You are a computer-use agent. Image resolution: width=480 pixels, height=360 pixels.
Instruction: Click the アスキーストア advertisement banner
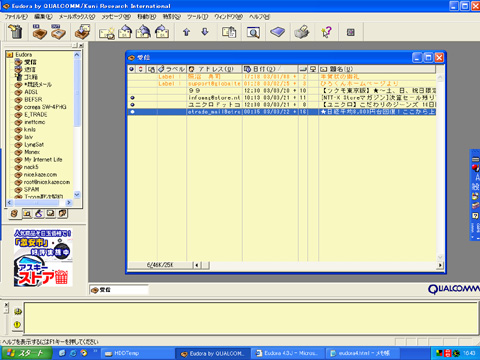coord(43,257)
